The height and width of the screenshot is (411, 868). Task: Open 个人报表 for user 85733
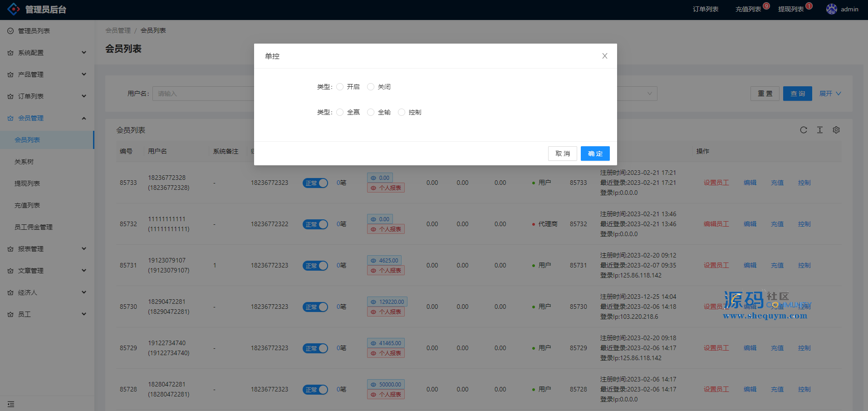pyautogui.click(x=386, y=188)
